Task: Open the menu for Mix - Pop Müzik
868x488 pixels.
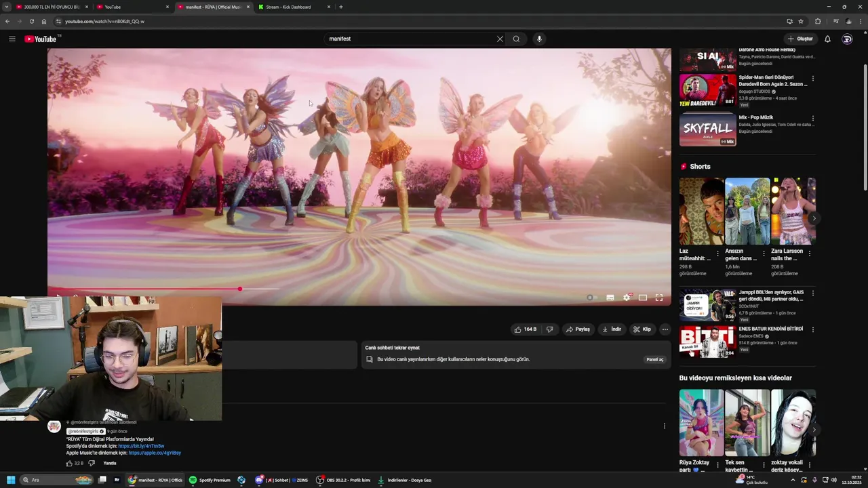Action: coord(812,119)
